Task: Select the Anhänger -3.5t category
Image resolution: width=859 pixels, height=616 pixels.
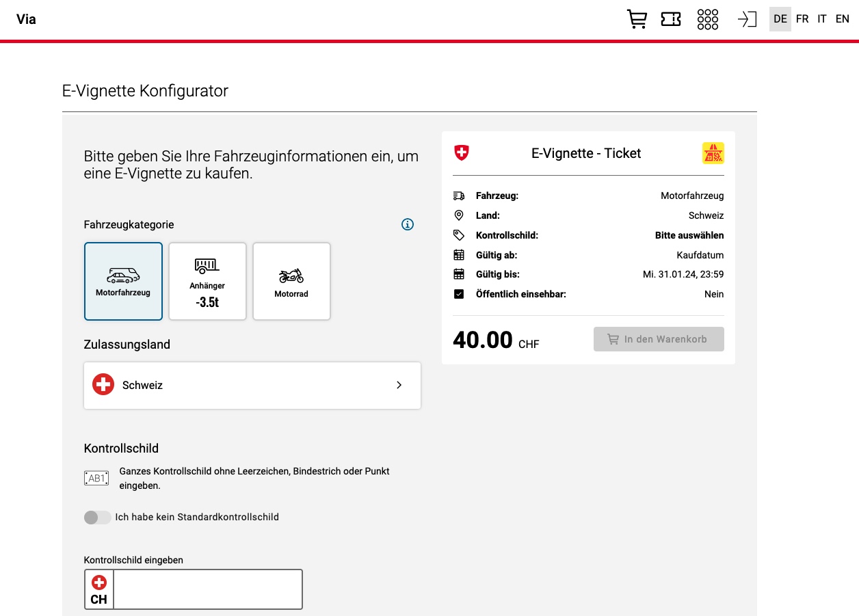Action: pyautogui.click(x=207, y=281)
